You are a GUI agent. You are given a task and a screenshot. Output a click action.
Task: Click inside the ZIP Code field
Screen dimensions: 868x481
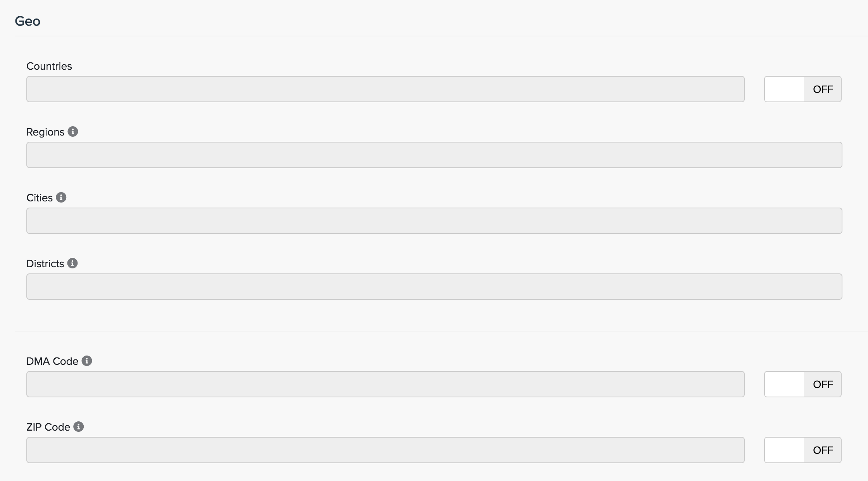coord(385,450)
